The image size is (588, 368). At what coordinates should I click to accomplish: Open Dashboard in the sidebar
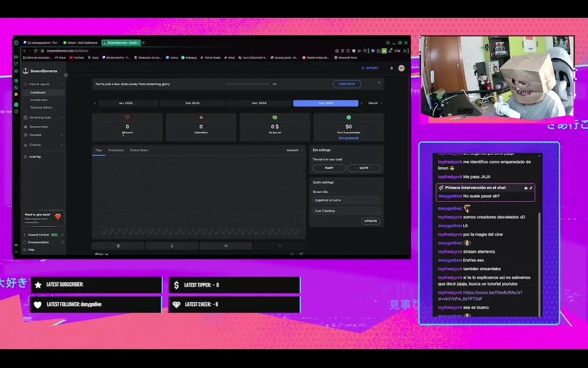[x=43, y=93]
